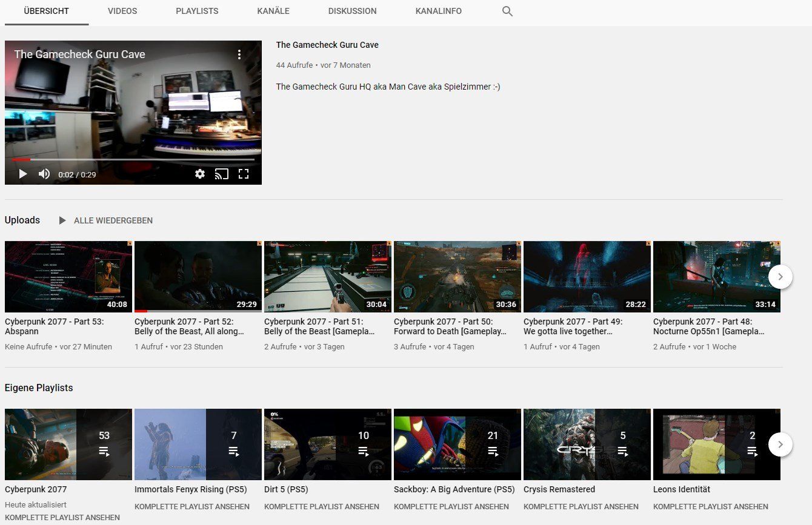
Task: Open the video settings gear
Action: click(x=200, y=174)
